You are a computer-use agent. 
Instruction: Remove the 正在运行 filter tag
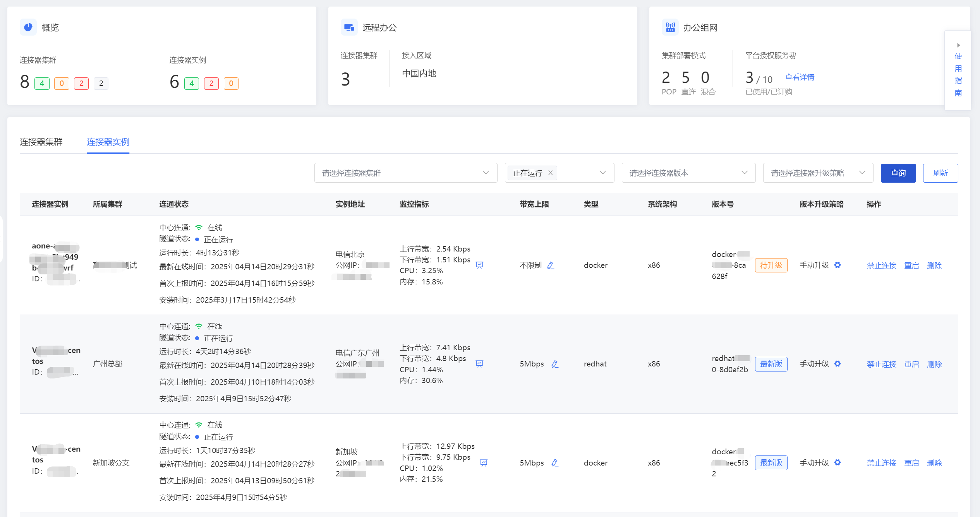pos(550,173)
